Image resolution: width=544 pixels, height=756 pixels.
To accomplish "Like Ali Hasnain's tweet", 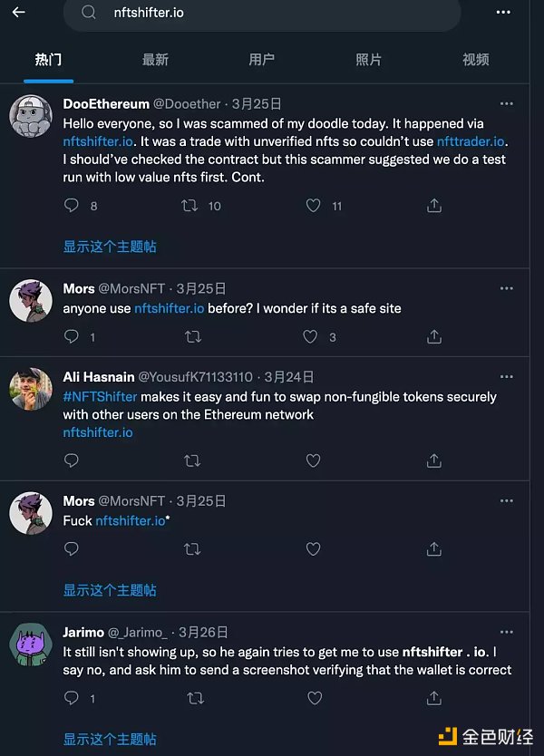I will click(314, 460).
